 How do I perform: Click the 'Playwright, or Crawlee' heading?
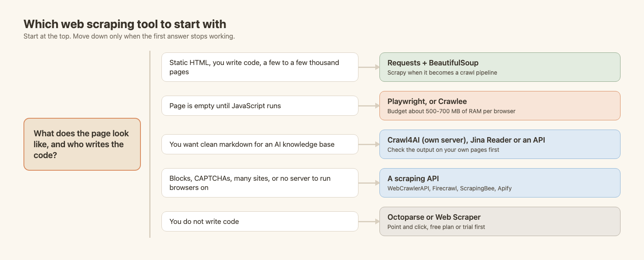tap(427, 101)
